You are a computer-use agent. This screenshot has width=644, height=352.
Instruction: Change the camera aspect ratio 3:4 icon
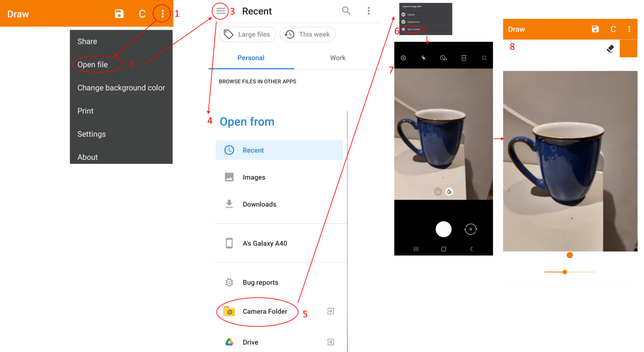[x=464, y=58]
